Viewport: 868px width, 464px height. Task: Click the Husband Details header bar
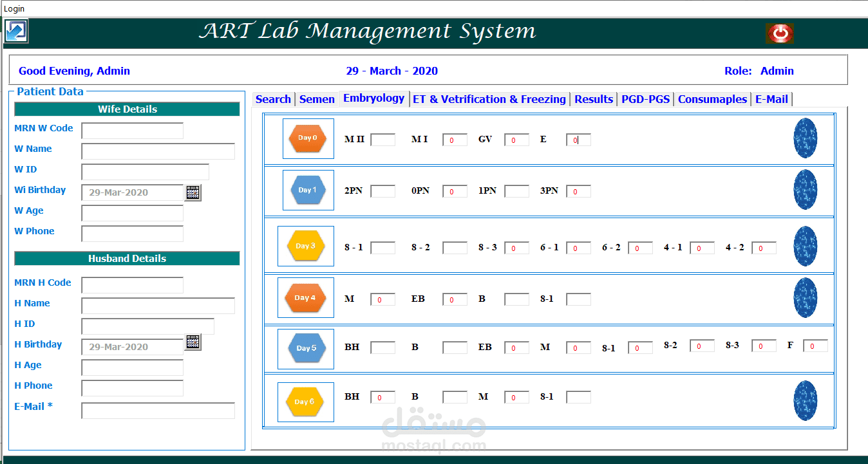pos(127,259)
